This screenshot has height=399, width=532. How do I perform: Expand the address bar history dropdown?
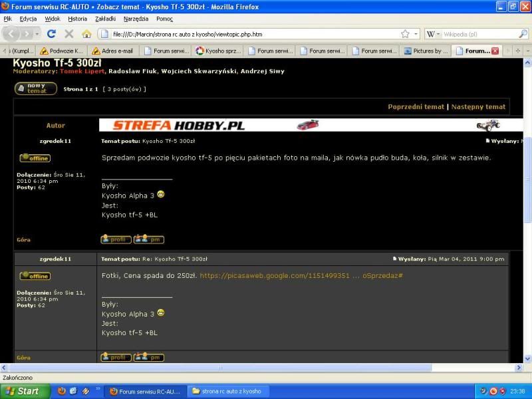pos(416,33)
